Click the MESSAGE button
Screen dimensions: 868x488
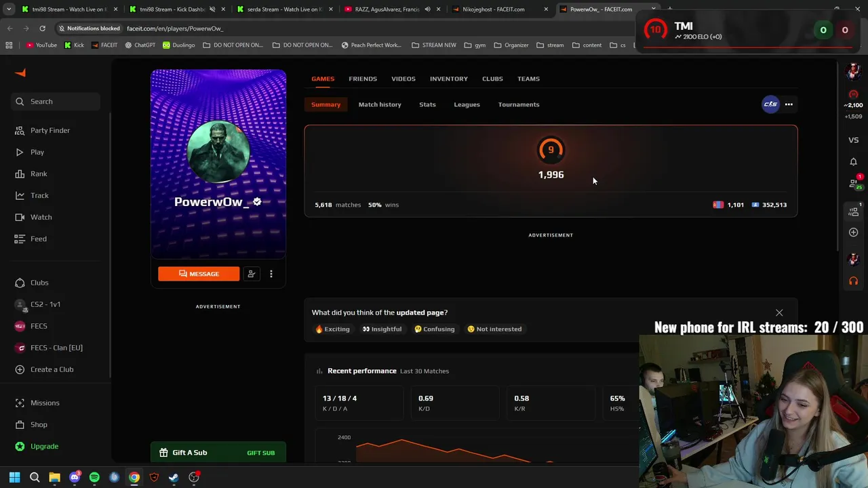pyautogui.click(x=199, y=274)
